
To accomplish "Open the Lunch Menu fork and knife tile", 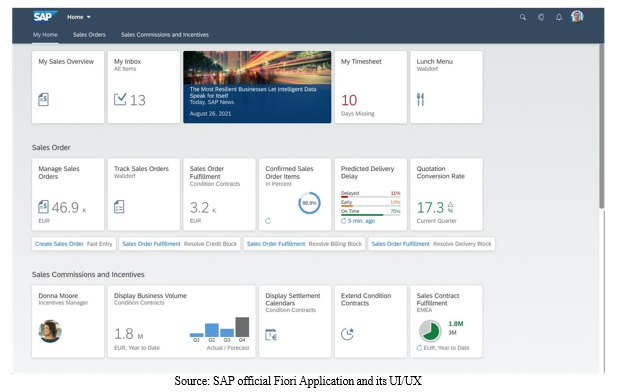I will (x=446, y=87).
